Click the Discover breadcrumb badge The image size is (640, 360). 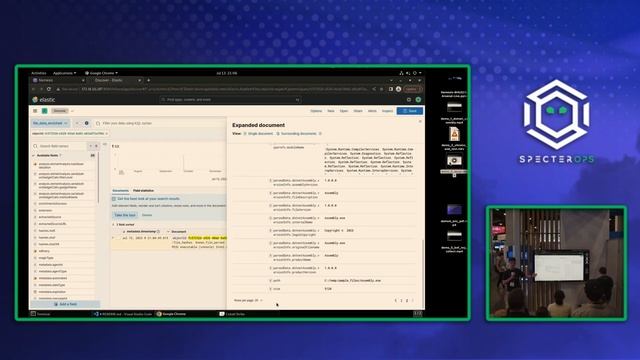[x=60, y=111]
